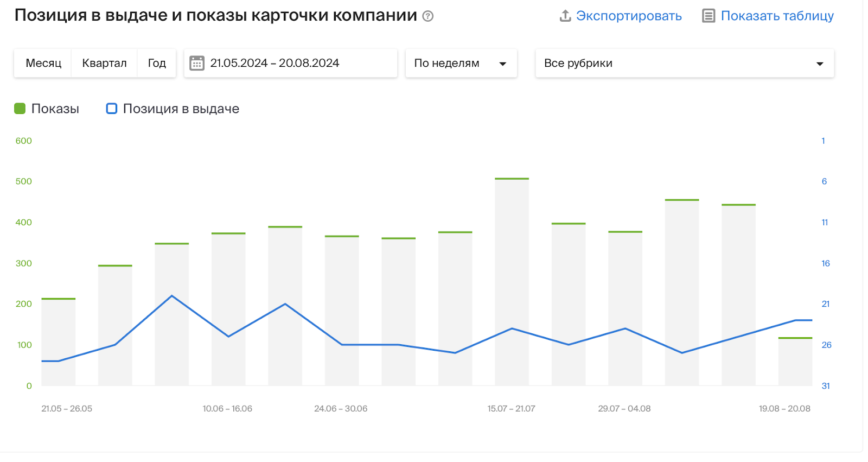This screenshot has height=462, width=868.
Task: Click position value 31 on the right axis
Action: point(826,386)
